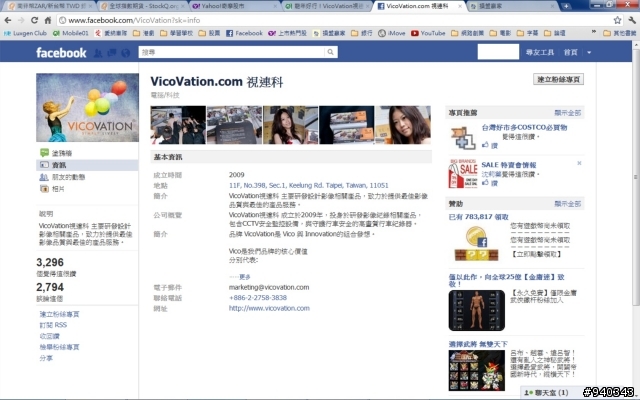Dismiss the SALE recommendation with the x
Image resolution: width=640 pixels, height=400 pixels.
click(x=579, y=163)
